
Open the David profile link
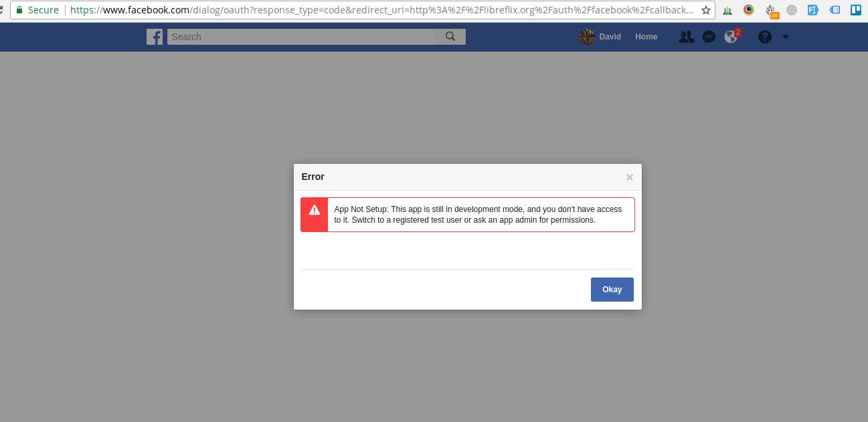[x=610, y=37]
